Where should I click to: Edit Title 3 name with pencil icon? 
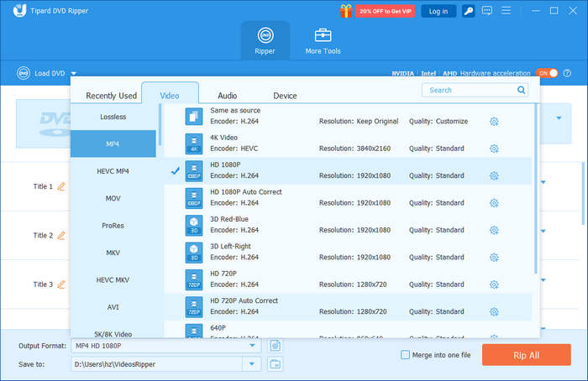click(x=61, y=284)
